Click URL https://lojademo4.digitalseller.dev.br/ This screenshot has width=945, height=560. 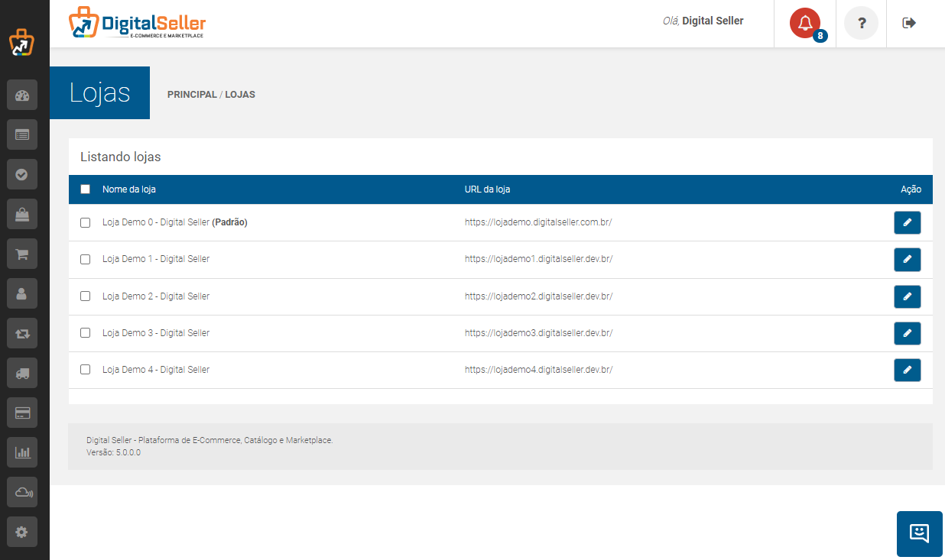pyautogui.click(x=539, y=369)
